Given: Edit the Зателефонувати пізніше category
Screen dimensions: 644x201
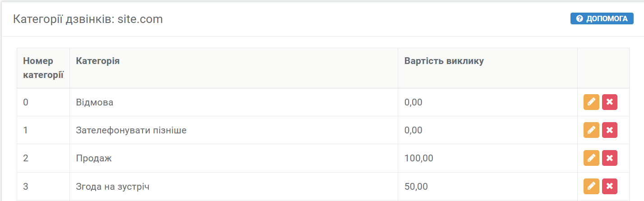Looking at the screenshot, I should coord(591,130).
